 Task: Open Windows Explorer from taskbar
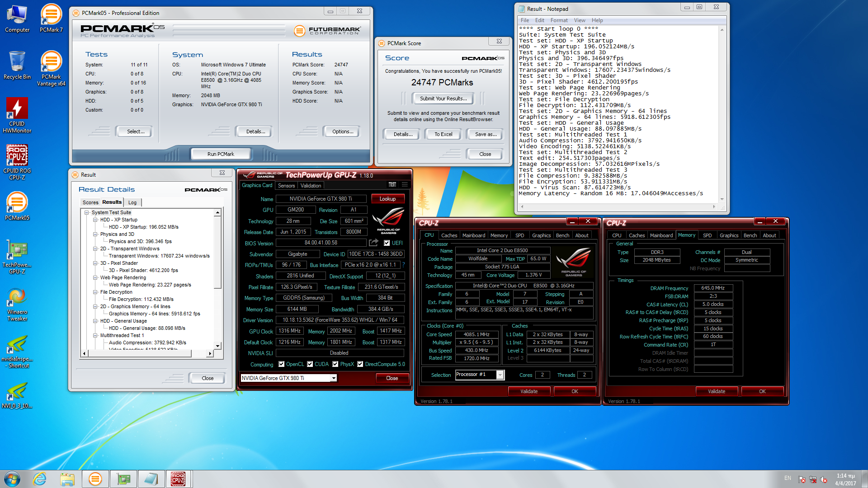click(x=67, y=479)
